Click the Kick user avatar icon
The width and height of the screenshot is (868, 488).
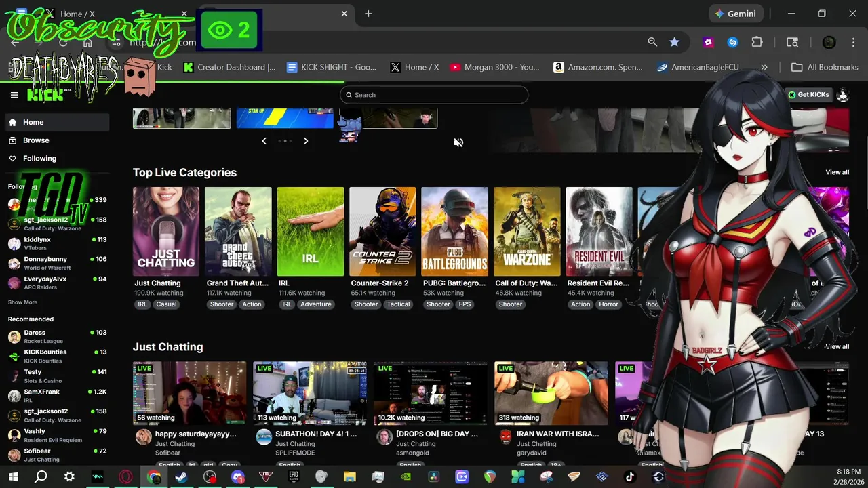842,95
